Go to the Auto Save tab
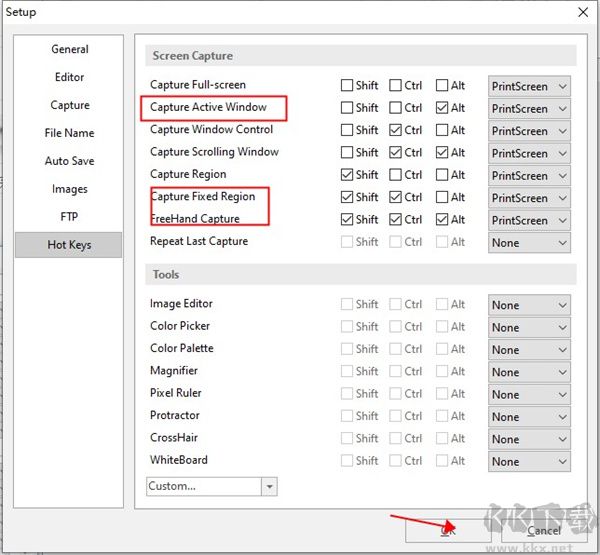 click(69, 161)
